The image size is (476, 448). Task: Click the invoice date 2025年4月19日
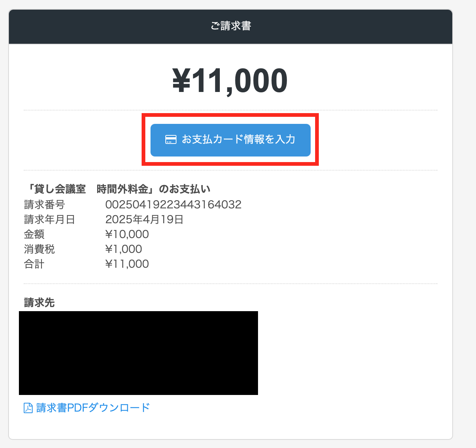tap(144, 220)
